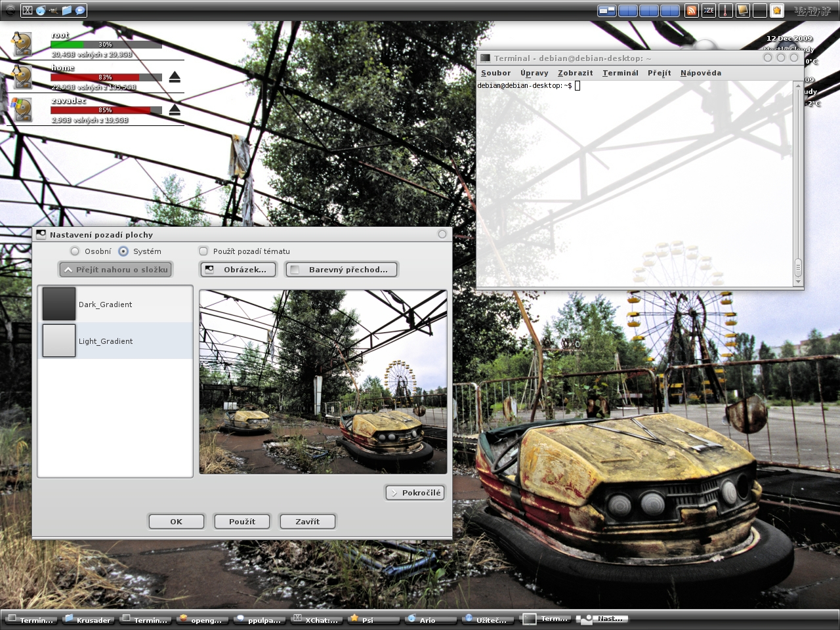The height and width of the screenshot is (630, 840).
Task: Enable 'Použít pozadí tématu' checkbox
Action: coord(203,251)
